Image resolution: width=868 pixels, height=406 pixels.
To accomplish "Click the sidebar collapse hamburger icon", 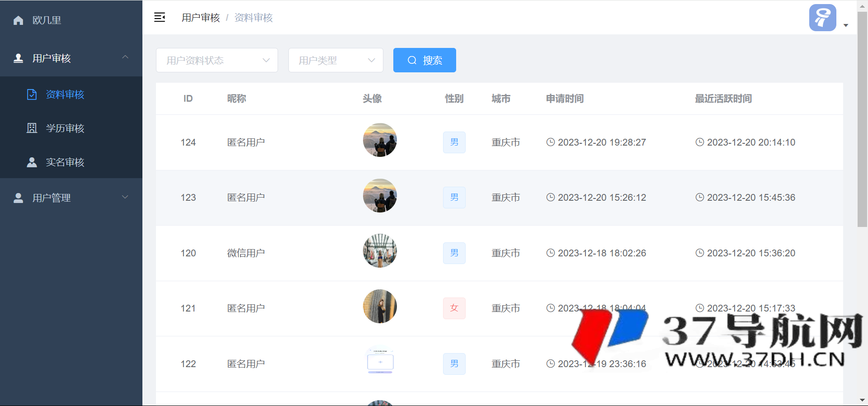I will (160, 17).
